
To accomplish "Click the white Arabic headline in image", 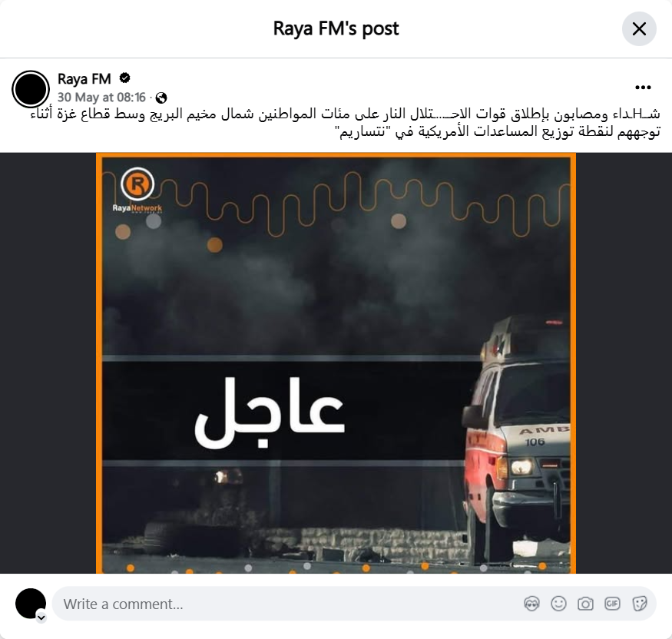I will click(x=270, y=412).
